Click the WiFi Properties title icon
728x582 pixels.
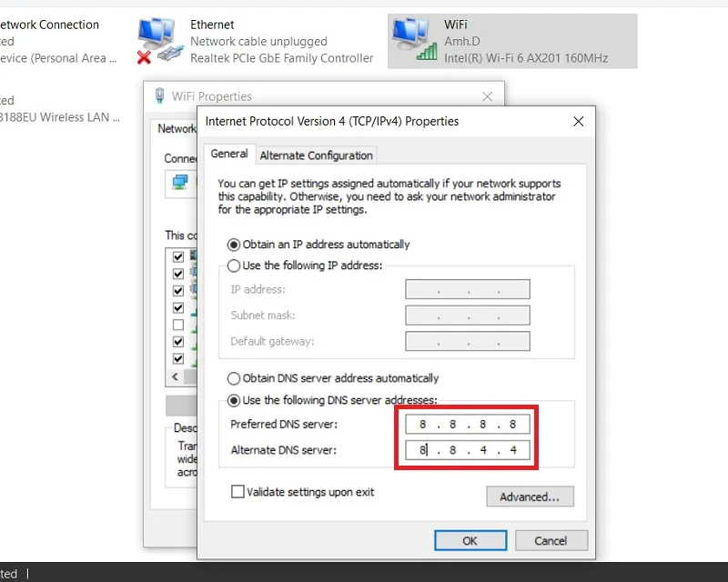tap(160, 95)
